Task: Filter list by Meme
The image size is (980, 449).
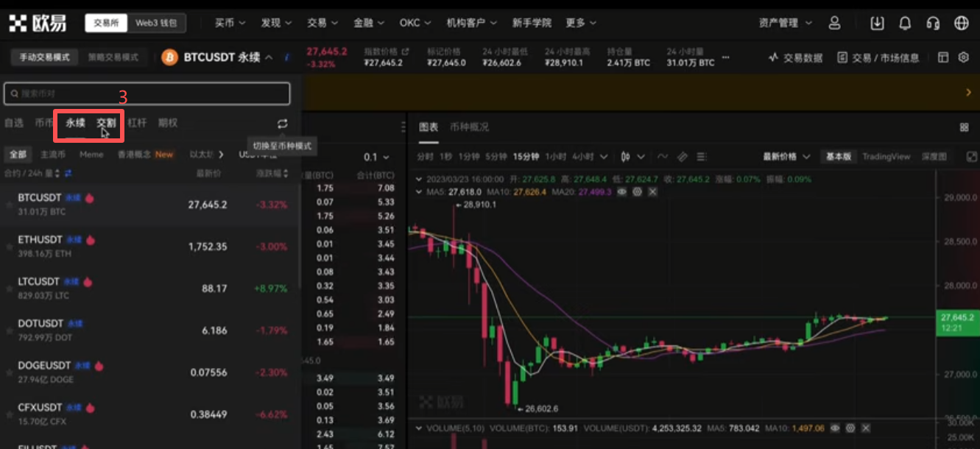Action: point(91,155)
